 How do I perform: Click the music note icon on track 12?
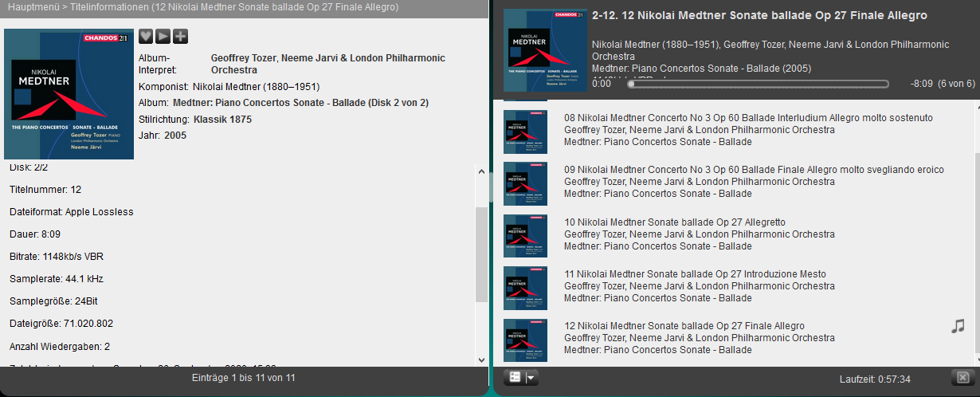click(x=958, y=325)
